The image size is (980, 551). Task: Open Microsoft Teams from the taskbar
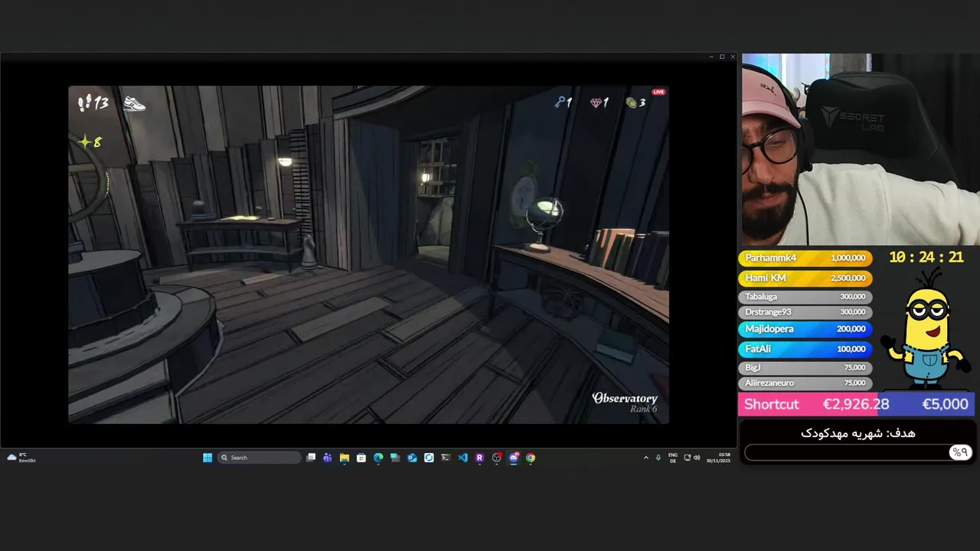pos(328,458)
